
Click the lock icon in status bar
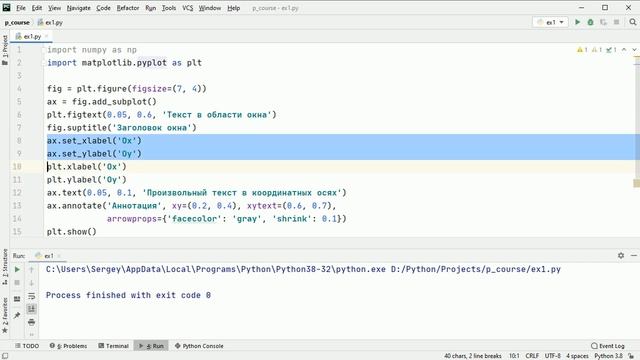click(x=631, y=356)
